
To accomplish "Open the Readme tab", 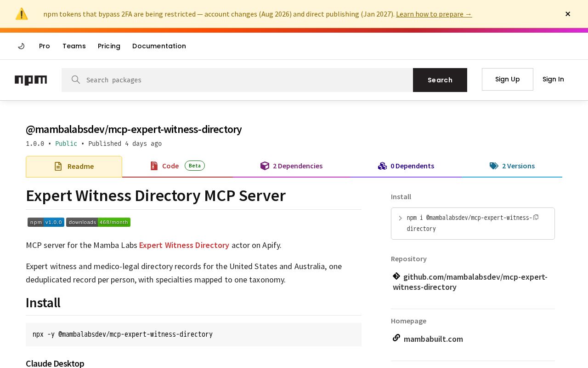I will [74, 167].
